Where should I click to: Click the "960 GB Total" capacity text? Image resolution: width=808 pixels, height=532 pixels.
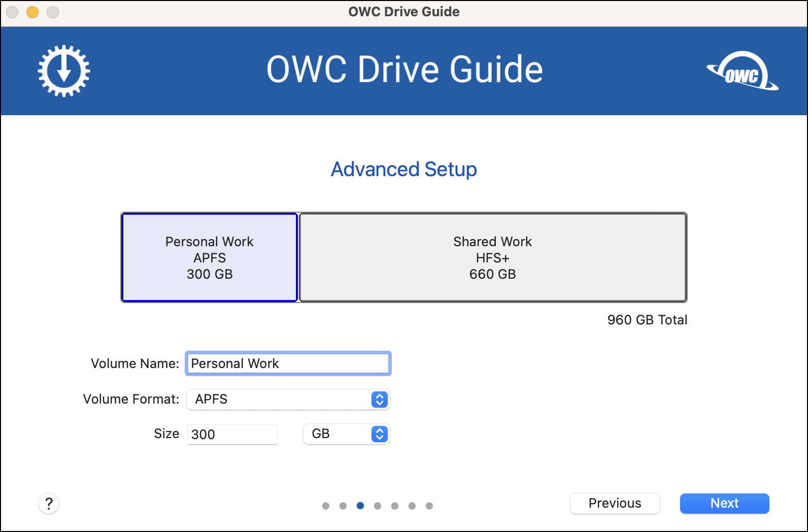[647, 320]
